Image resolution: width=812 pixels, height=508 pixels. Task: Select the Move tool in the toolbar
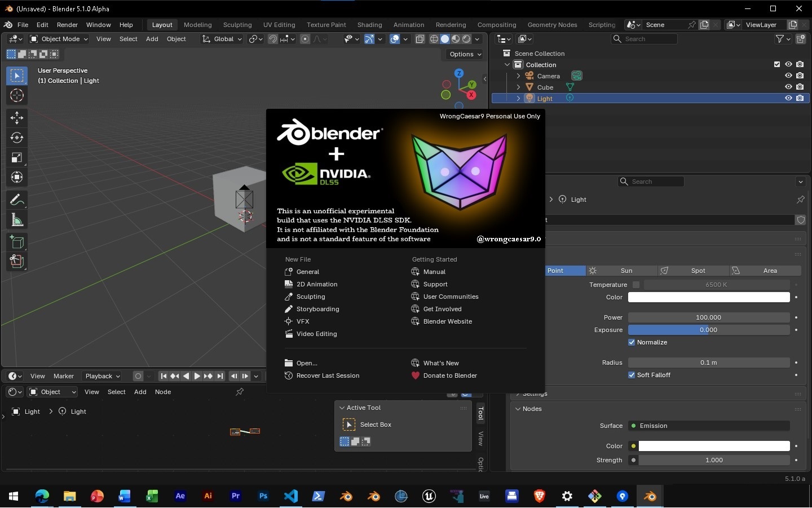16,118
